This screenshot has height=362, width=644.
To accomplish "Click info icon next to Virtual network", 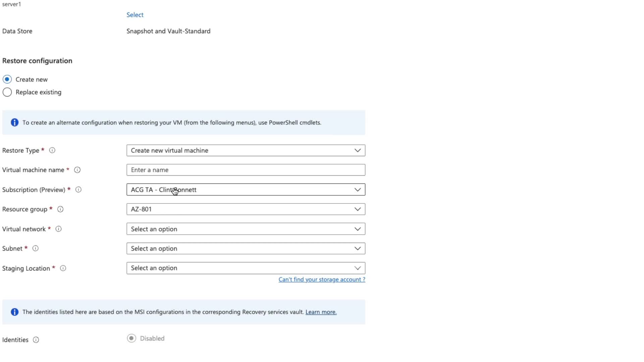I will (58, 229).
